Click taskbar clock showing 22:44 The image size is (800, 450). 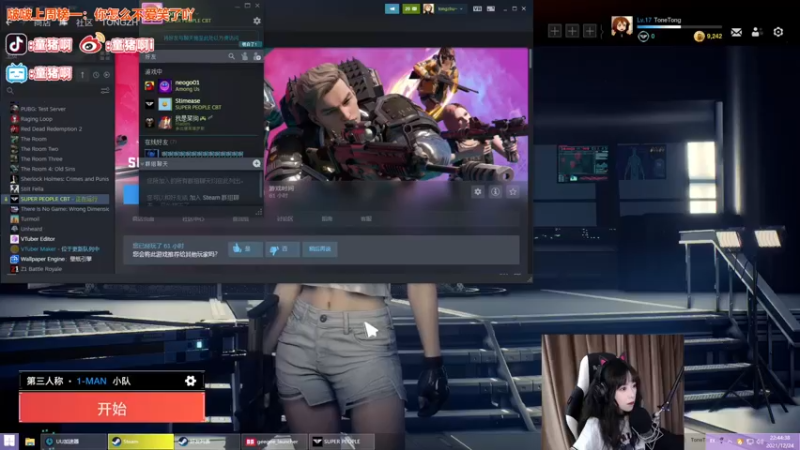pyautogui.click(x=782, y=442)
